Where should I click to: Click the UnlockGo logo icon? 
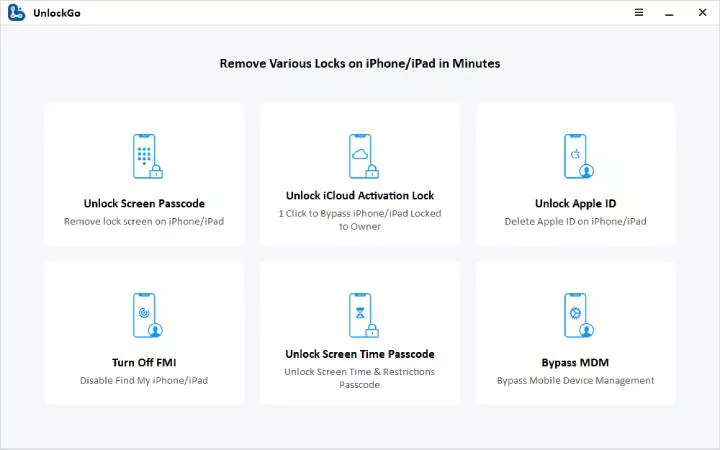16,12
